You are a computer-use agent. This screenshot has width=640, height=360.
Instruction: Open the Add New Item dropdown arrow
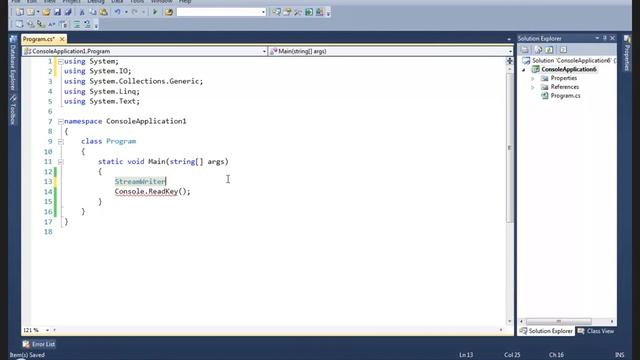tap(38, 12)
